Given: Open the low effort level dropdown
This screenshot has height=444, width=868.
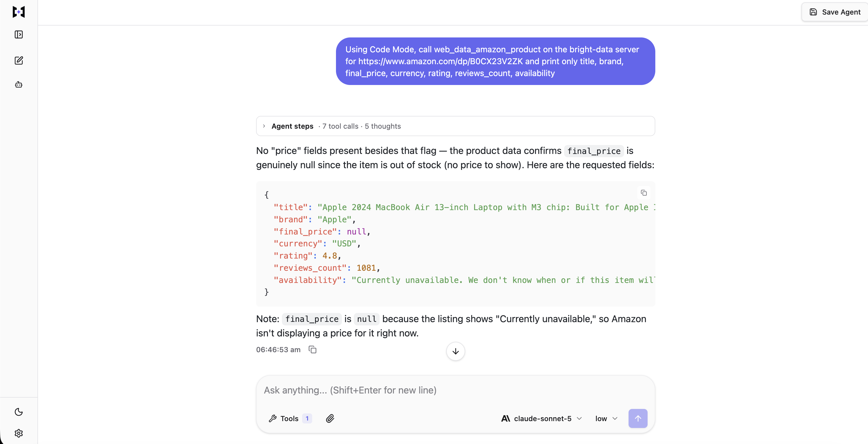Looking at the screenshot, I should click(x=606, y=418).
